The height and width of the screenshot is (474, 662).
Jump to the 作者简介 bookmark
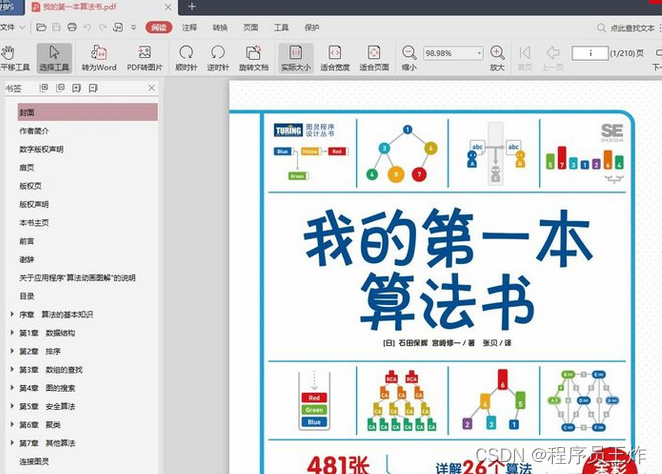point(34,131)
